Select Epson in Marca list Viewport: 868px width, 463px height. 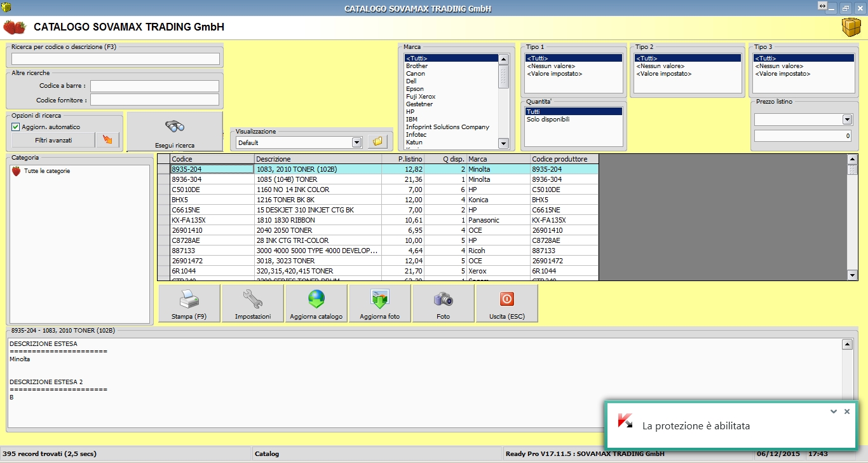click(415, 89)
